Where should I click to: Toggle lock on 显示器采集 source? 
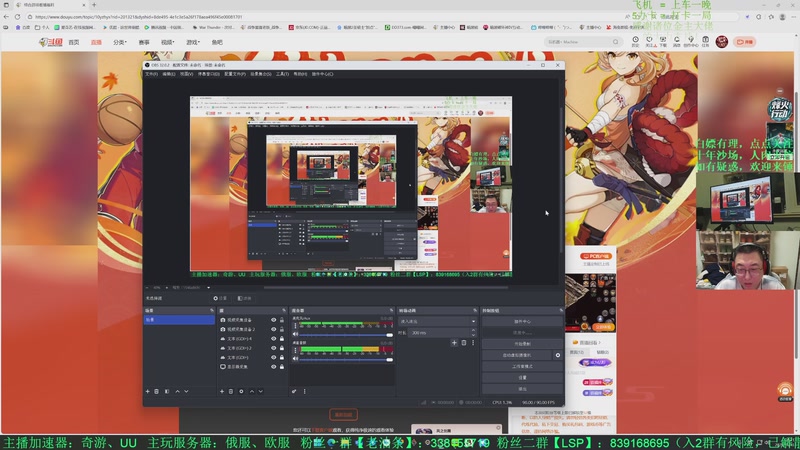pos(282,366)
